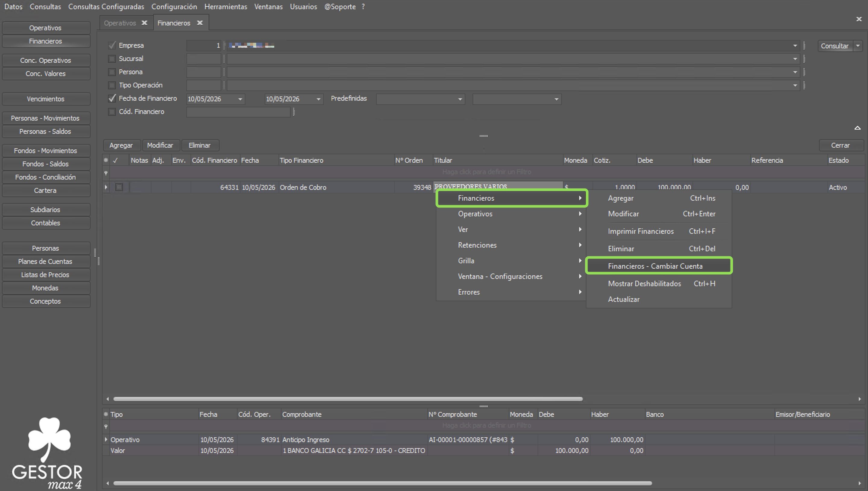The height and width of the screenshot is (491, 868).
Task: Open the start date picker dropdown
Action: (x=240, y=99)
